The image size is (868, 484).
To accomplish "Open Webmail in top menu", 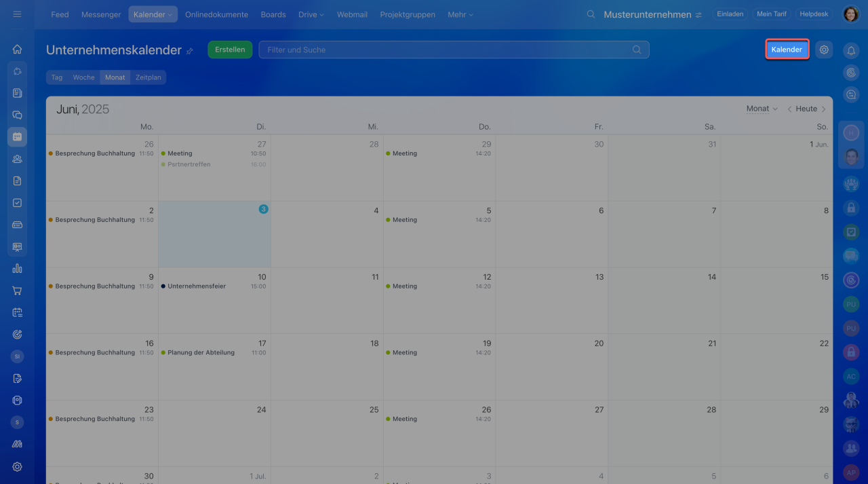I will (x=353, y=14).
